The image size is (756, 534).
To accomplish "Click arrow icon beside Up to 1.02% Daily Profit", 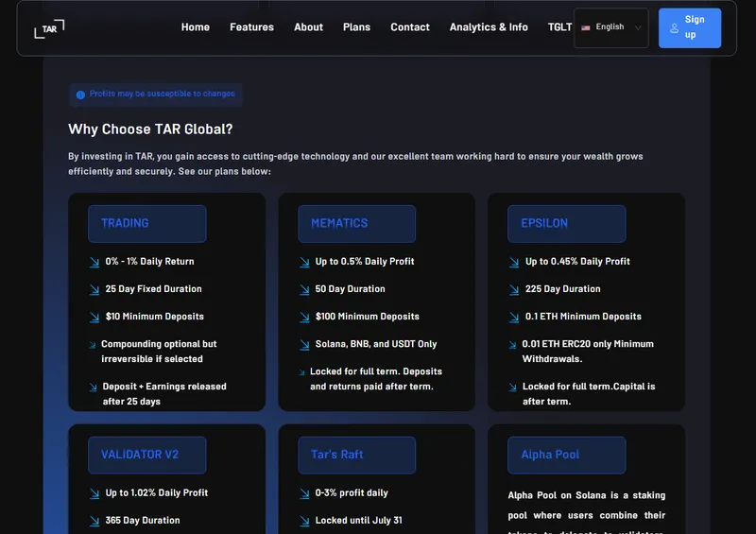I will [x=94, y=493].
